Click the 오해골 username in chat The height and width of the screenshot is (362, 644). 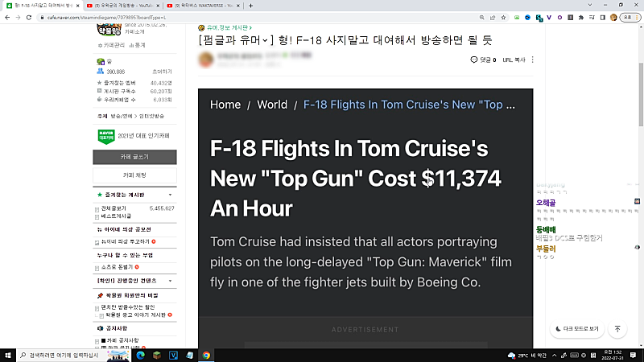point(546,203)
